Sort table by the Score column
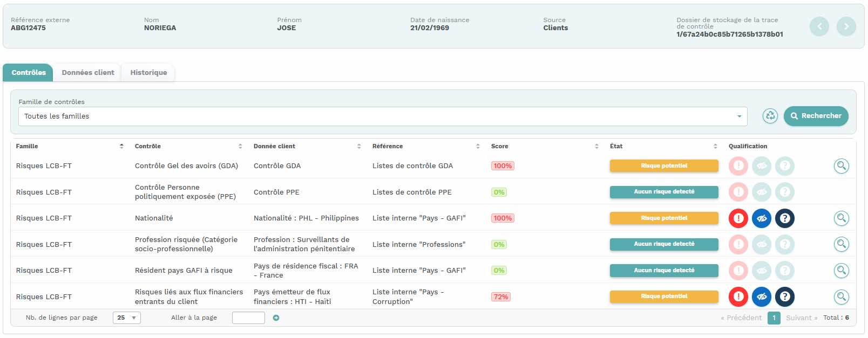This screenshot has width=868, height=338. (545, 146)
